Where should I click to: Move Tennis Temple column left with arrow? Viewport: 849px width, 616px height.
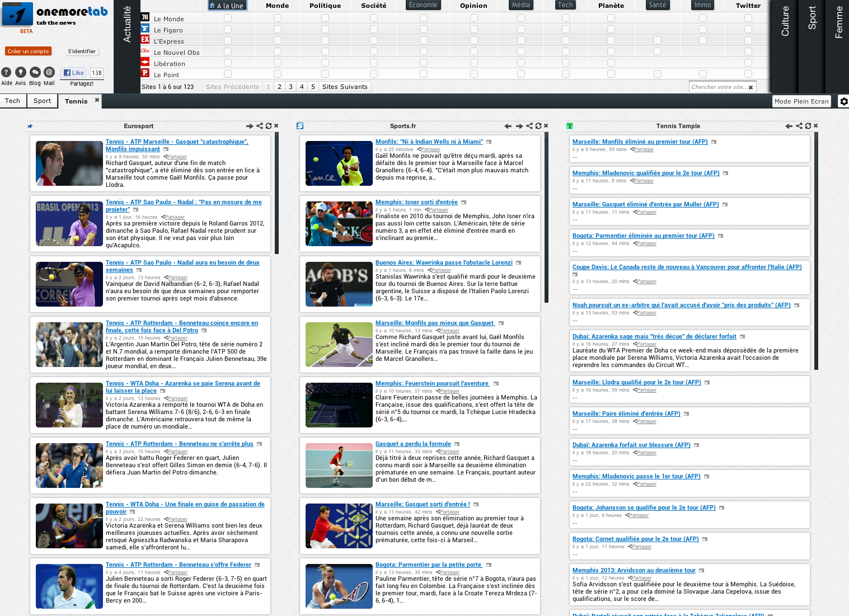[x=789, y=126]
